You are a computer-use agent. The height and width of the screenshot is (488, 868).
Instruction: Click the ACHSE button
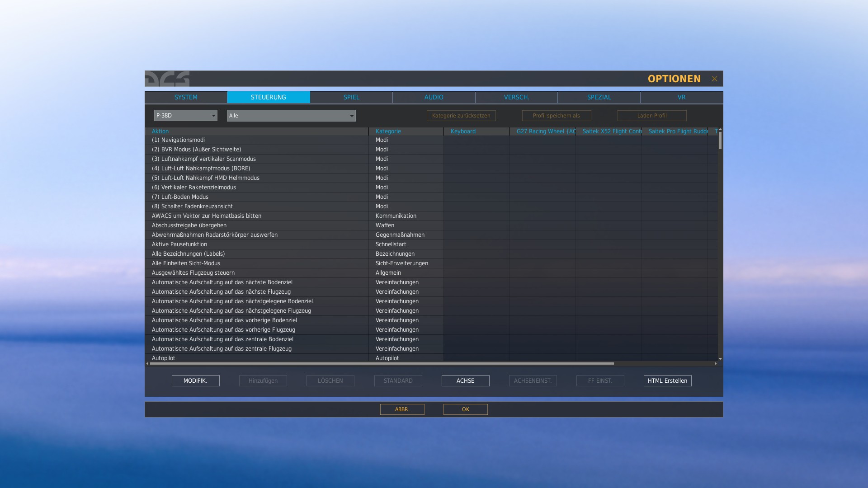point(465,381)
